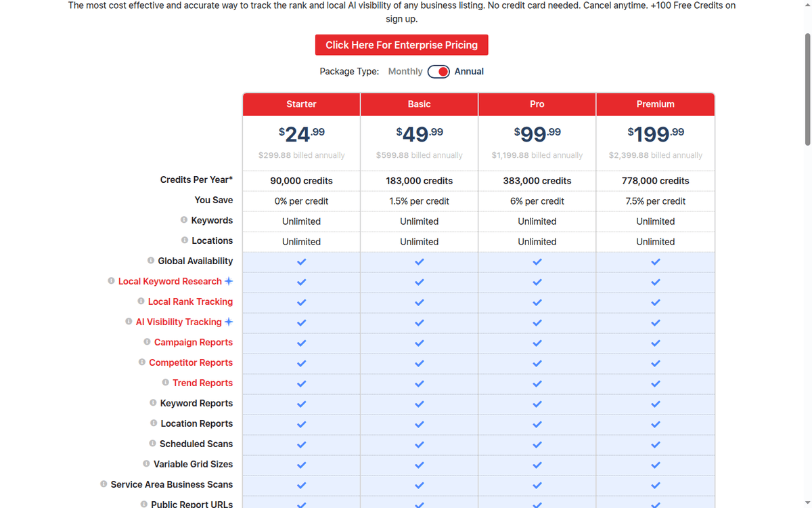Click the '0% per credit' cell
Image resolution: width=812 pixels, height=508 pixels.
302,201
